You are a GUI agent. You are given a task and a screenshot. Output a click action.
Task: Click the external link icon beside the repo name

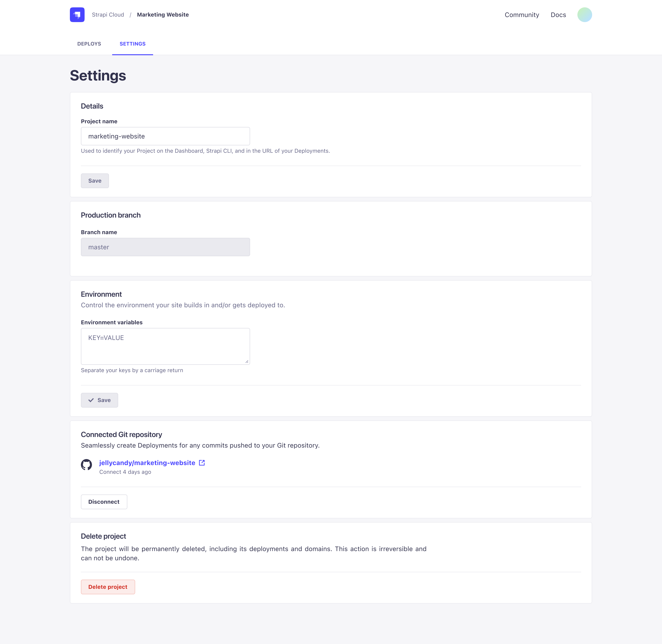pyautogui.click(x=202, y=463)
